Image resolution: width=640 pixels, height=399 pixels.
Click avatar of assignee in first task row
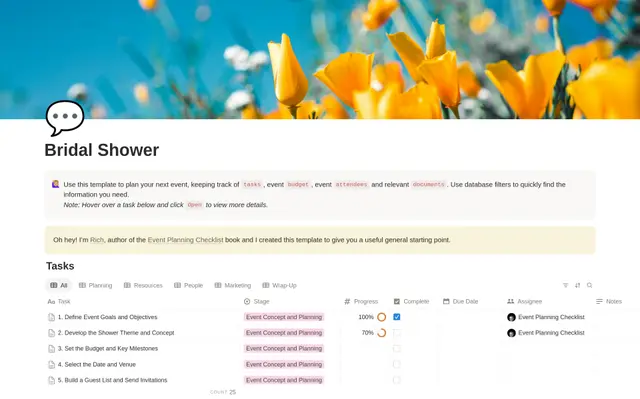[x=511, y=317]
